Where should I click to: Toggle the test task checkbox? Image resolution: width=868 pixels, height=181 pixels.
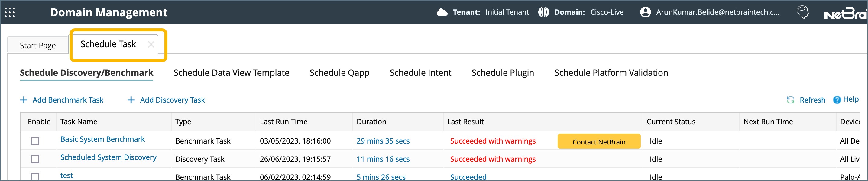coord(35,177)
